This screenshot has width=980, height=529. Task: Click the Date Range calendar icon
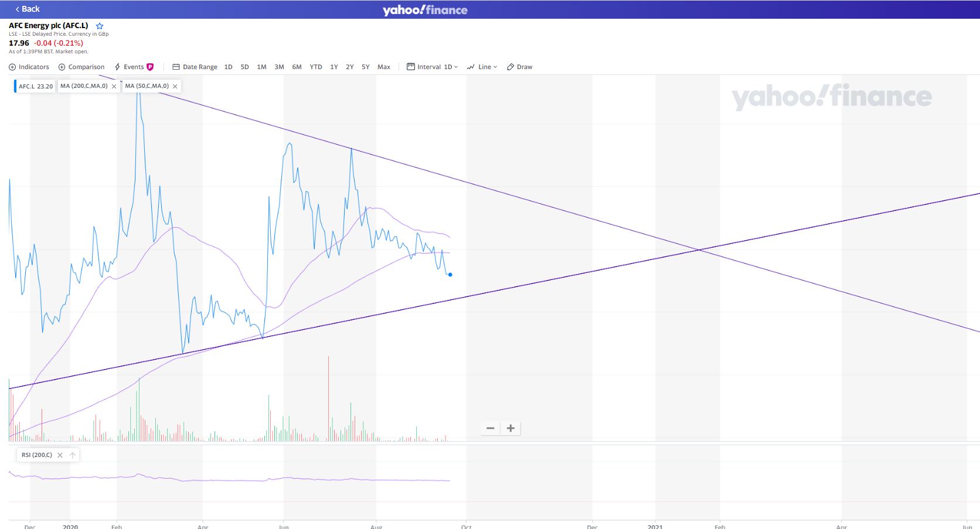click(x=175, y=67)
